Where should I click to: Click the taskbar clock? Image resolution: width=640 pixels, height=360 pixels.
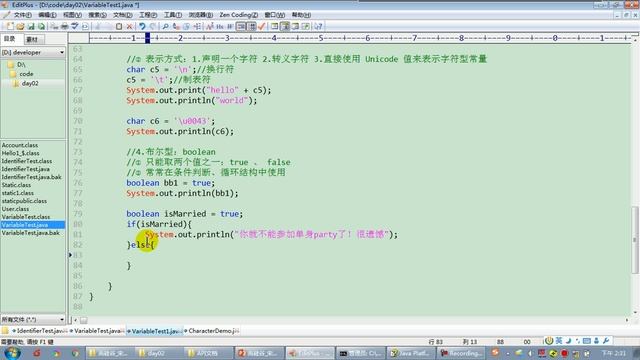614,353
